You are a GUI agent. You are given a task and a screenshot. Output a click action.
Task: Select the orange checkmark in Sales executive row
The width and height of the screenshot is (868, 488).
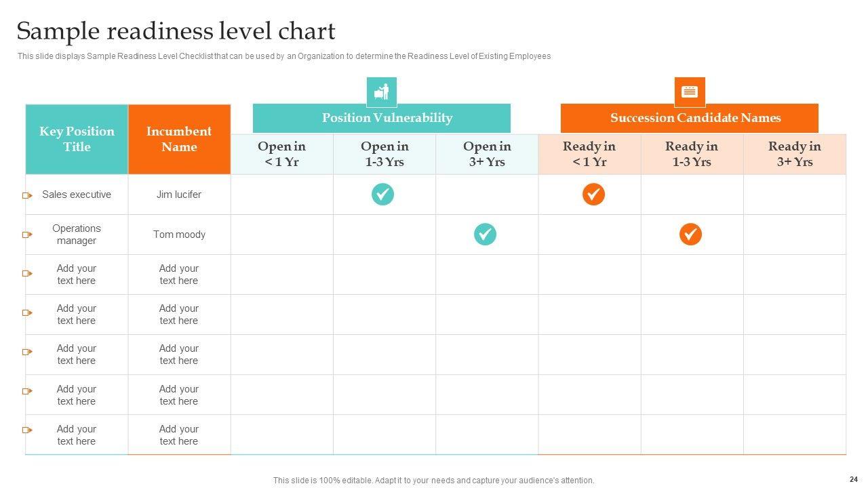pyautogui.click(x=593, y=195)
